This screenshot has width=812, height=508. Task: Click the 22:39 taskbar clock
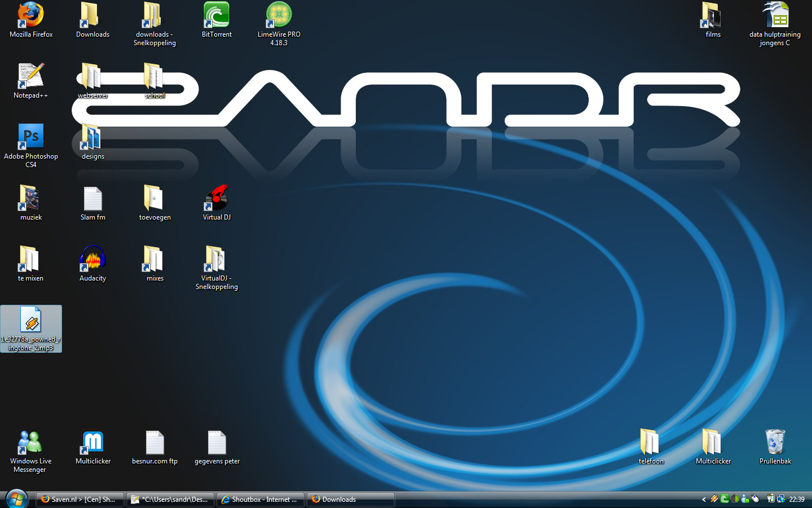(x=797, y=500)
